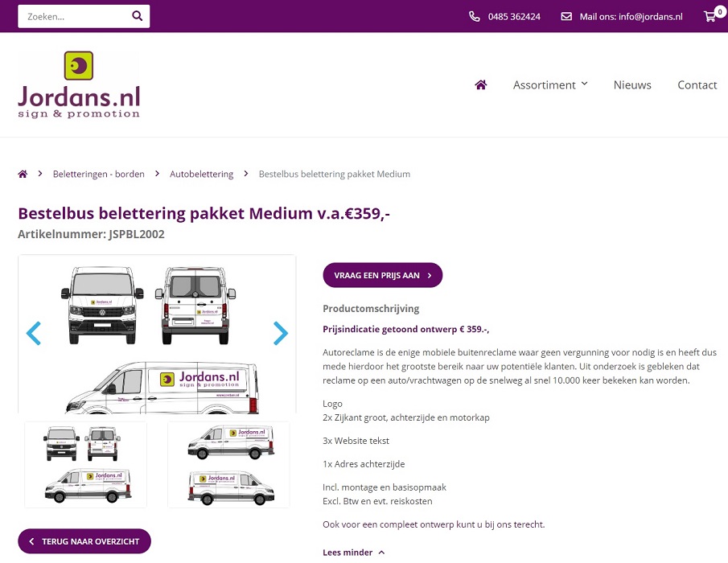Show next product image arrow
The height and width of the screenshot is (563, 728).
tap(280, 333)
